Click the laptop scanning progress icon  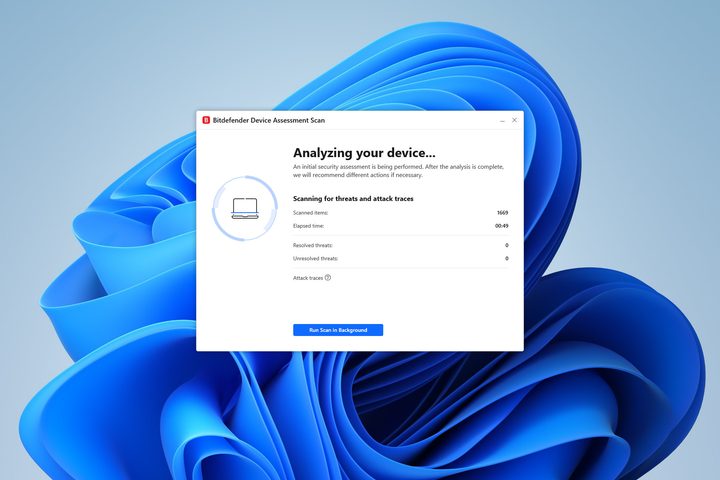(x=245, y=208)
